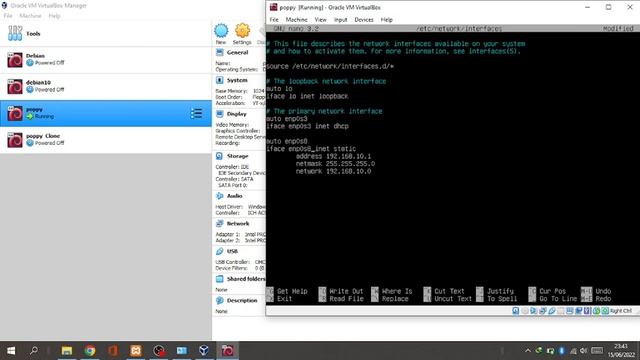This screenshot has width=640, height=360.
Task: Click the mouse integration status icon
Action: click(596, 311)
